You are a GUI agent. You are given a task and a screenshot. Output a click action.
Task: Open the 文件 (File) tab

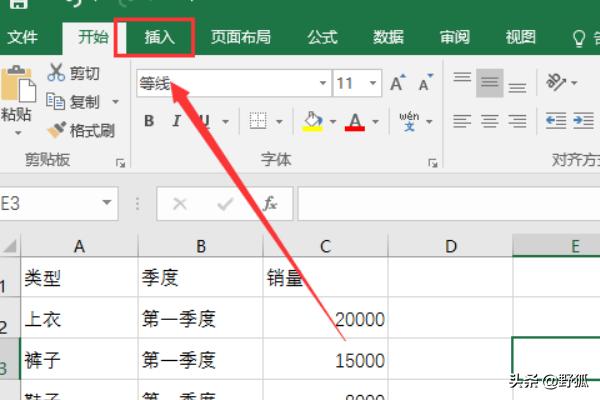coord(22,38)
